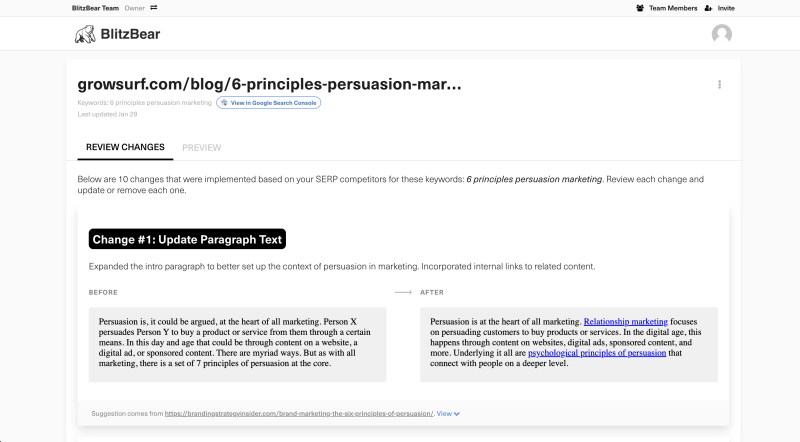Expand the View suggestion source dropdown

(x=448, y=413)
